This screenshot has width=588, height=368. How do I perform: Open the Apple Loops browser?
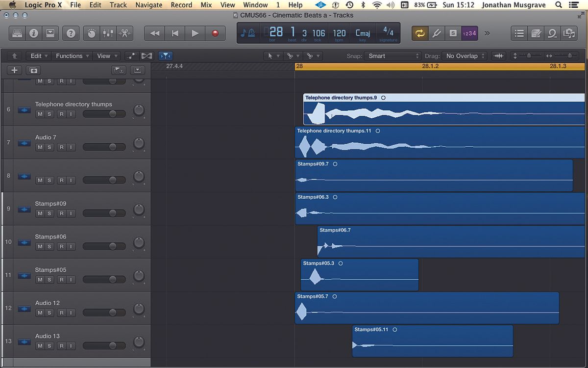coord(553,33)
